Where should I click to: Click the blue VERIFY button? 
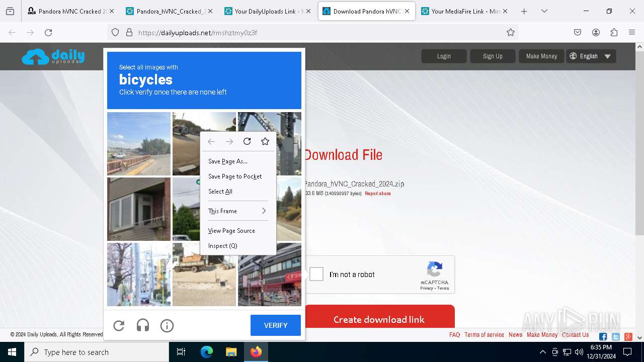[x=276, y=325]
